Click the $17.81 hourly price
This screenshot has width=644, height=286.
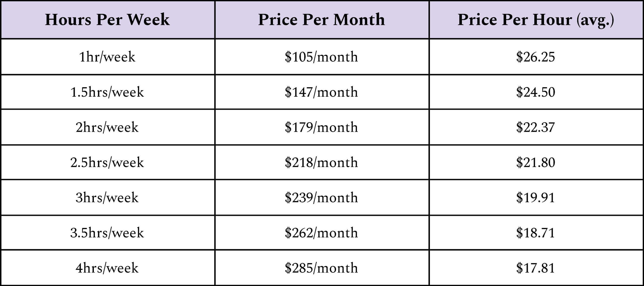coord(536,268)
